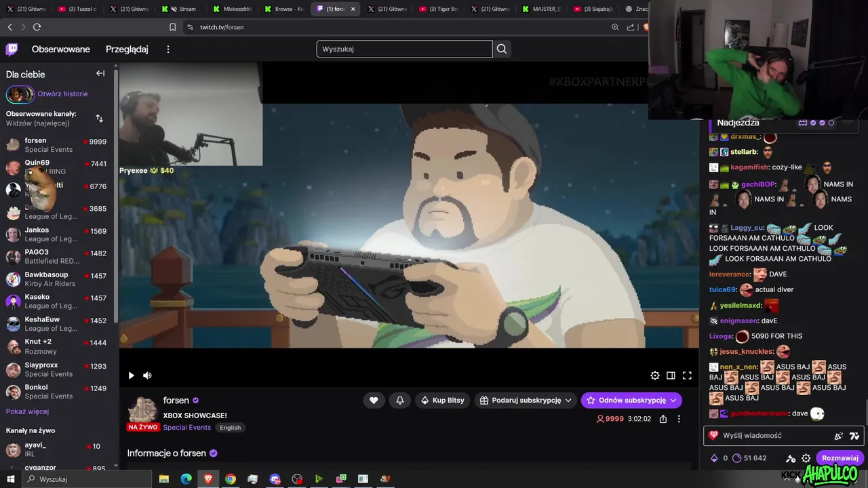The height and width of the screenshot is (488, 868).
Task: Open the chat settings gear
Action: point(806,458)
